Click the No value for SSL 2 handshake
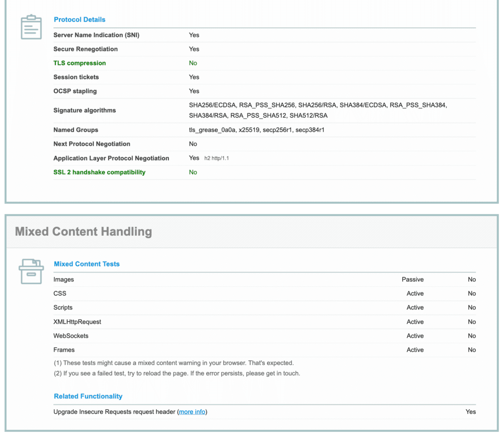The height and width of the screenshot is (438, 504). 193,172
